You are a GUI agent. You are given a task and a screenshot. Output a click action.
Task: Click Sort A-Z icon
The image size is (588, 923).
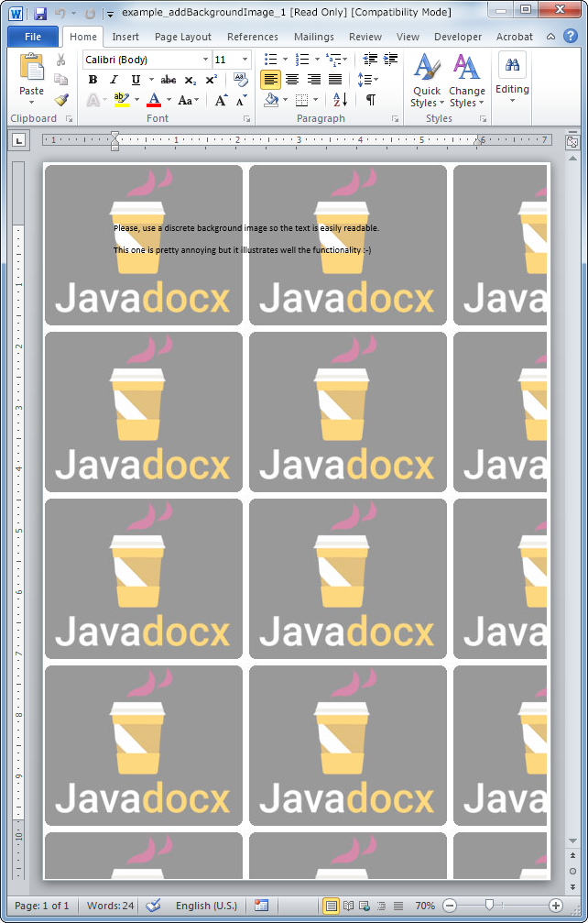[x=340, y=100]
